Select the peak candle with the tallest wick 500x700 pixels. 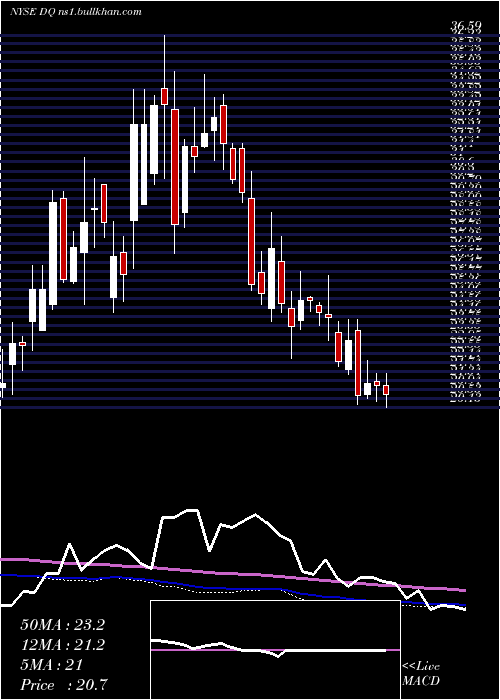click(164, 96)
